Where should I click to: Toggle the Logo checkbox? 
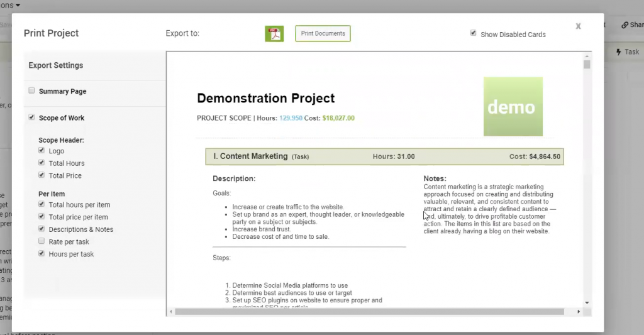(x=42, y=150)
